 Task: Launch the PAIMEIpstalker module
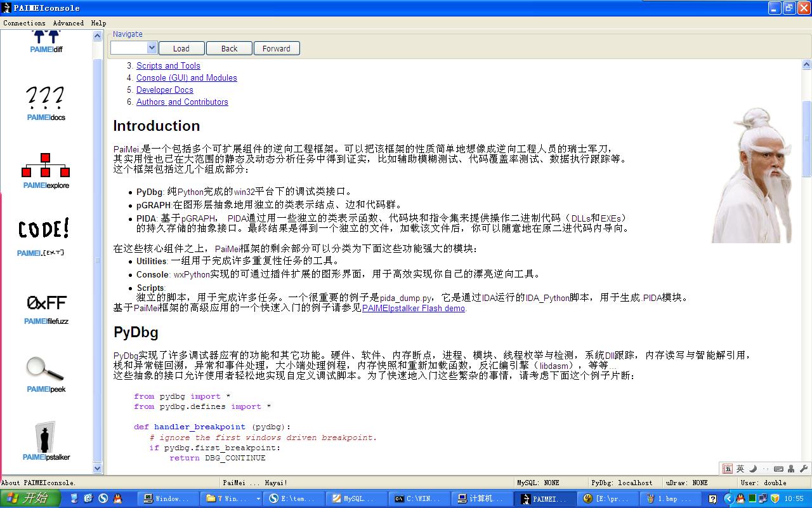coord(46,441)
